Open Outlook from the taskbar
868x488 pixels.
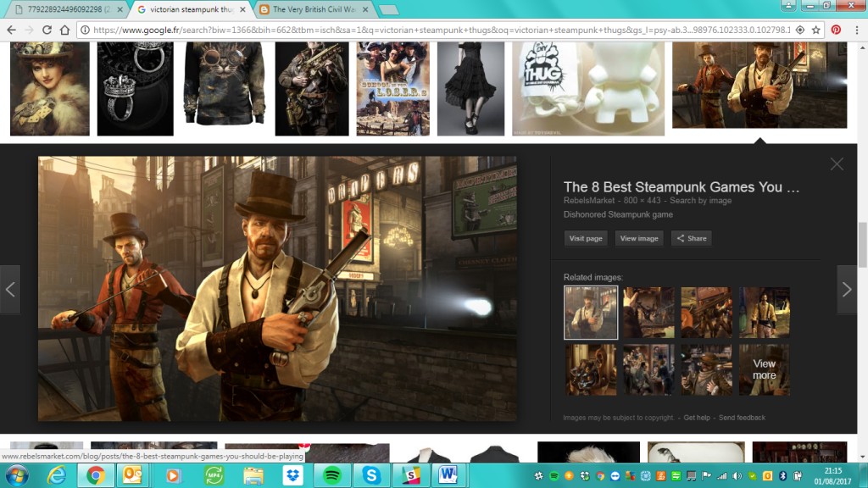coord(132,475)
